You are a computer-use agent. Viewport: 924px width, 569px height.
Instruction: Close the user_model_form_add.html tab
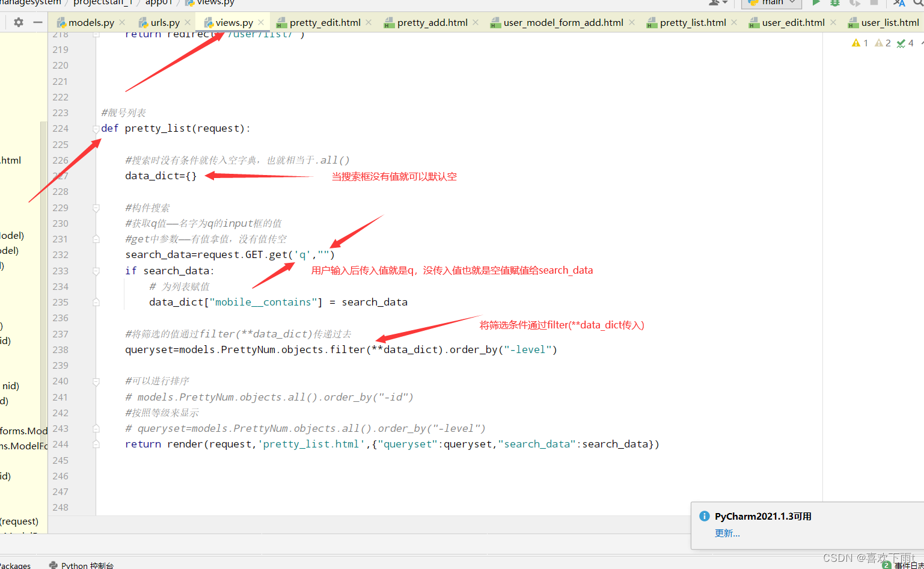tap(632, 22)
